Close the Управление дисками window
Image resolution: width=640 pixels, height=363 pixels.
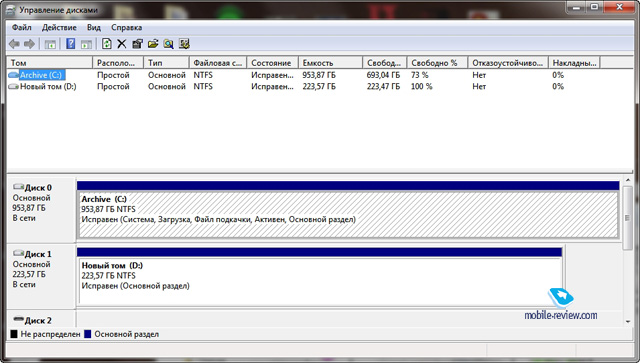[x=619, y=7]
